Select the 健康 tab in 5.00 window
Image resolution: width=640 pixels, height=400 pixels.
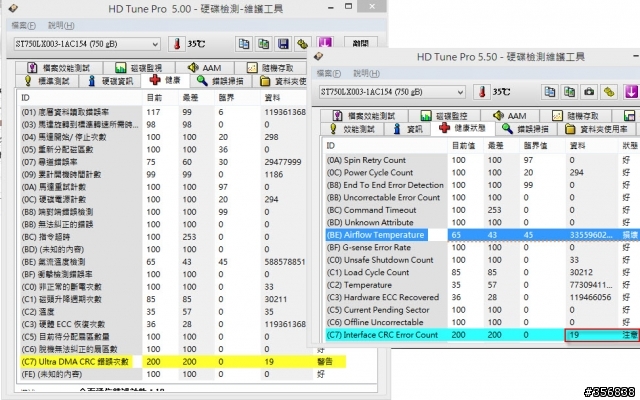165,80
